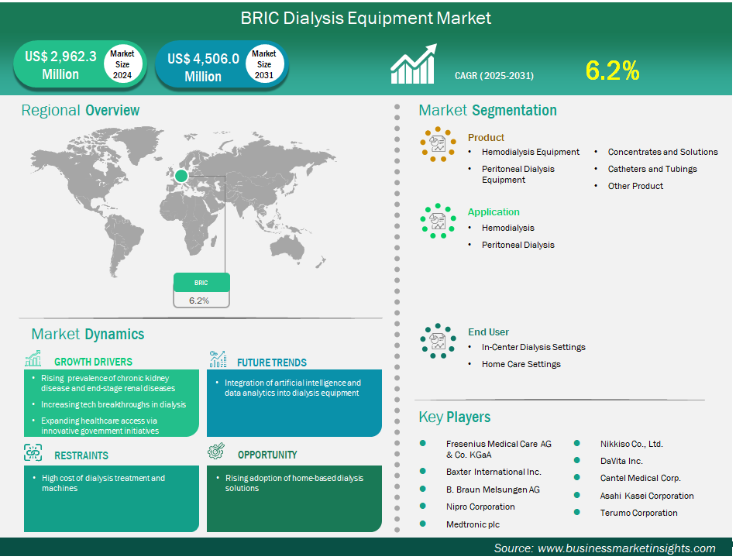Select the BRIC region label
This screenshot has width=736, height=560.
(x=201, y=283)
